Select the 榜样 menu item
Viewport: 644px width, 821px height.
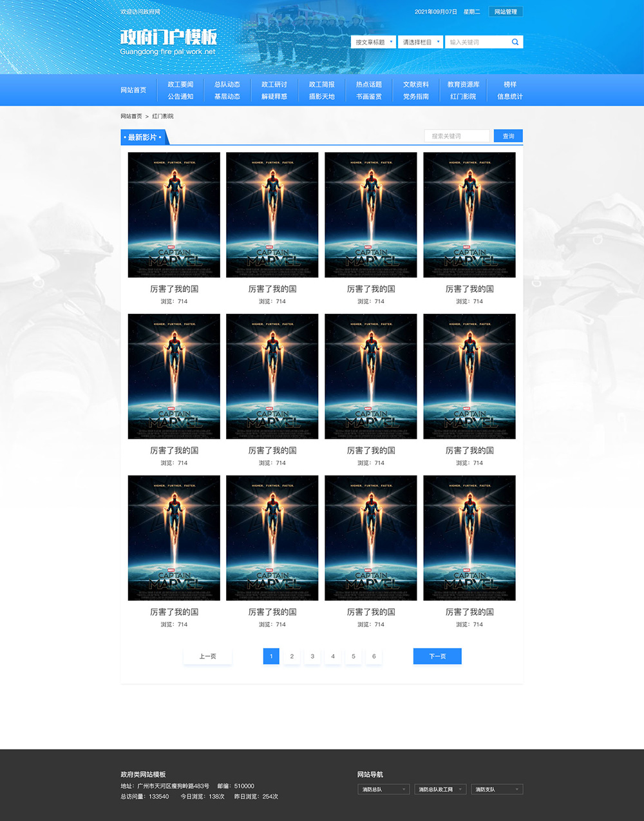pyautogui.click(x=510, y=84)
